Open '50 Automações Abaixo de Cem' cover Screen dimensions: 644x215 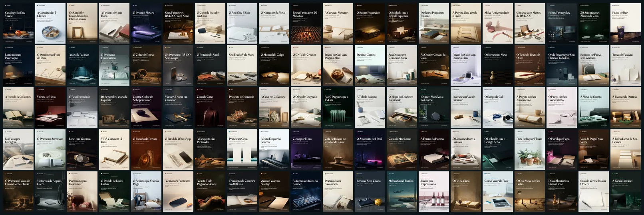[593, 24]
